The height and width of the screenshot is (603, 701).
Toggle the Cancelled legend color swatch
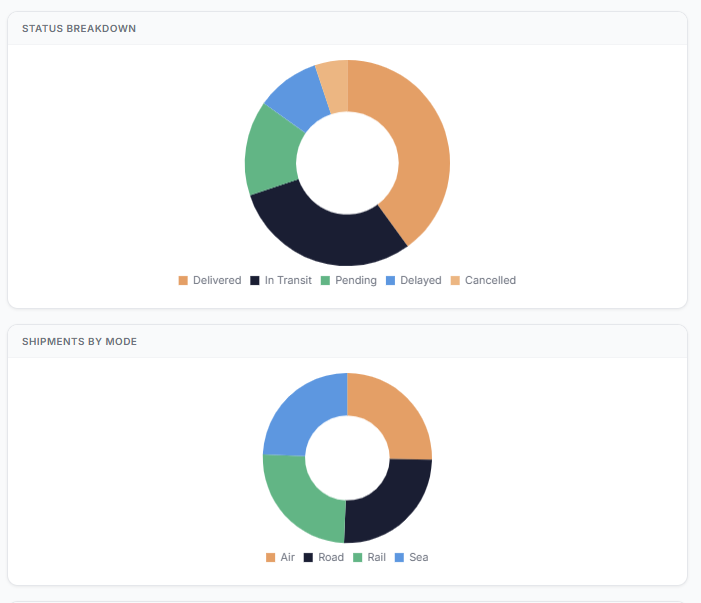[x=455, y=280]
